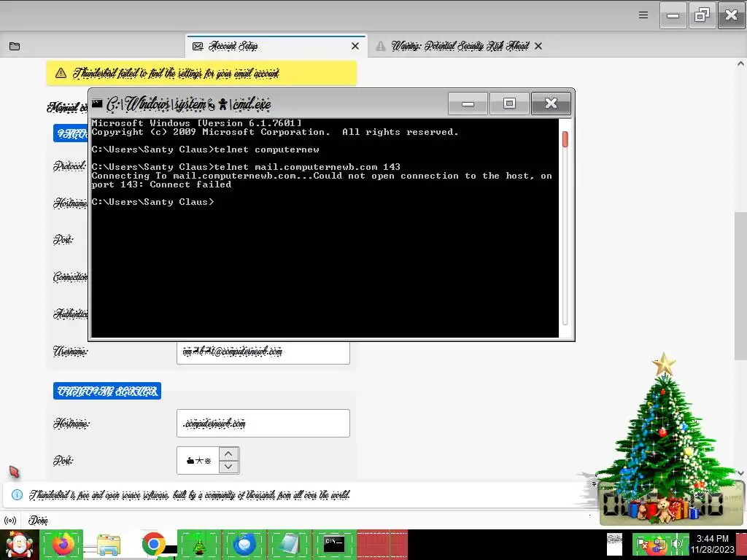Click the warning icon on the security tab
Image resolution: width=747 pixels, height=560 pixels.
381,46
